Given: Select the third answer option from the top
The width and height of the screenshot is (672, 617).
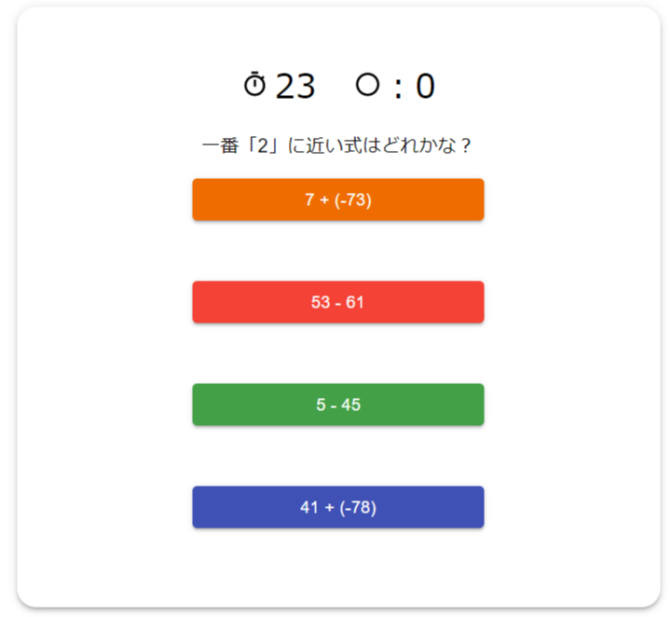Looking at the screenshot, I should tap(337, 404).
